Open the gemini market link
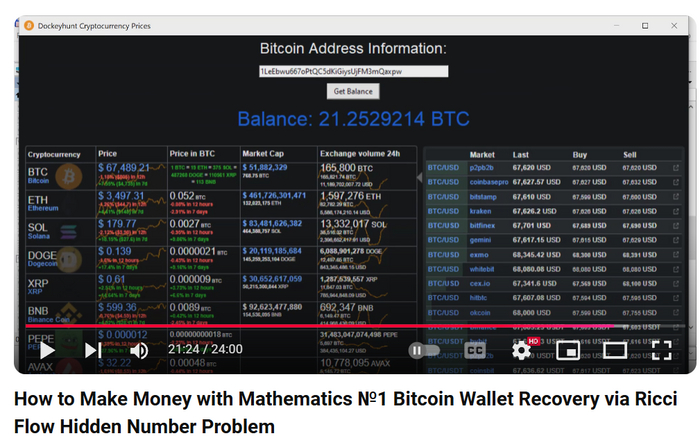This screenshot has height=445, width=700. 480,240
